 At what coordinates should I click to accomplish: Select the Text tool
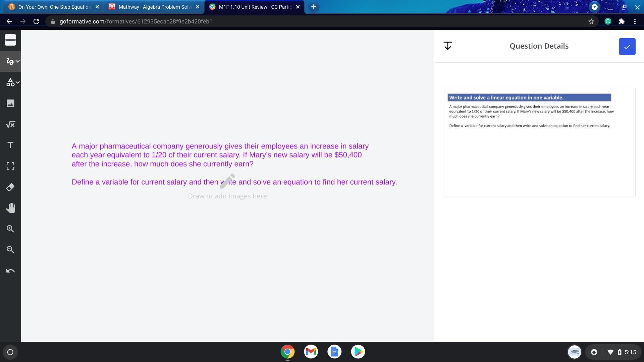point(10,145)
